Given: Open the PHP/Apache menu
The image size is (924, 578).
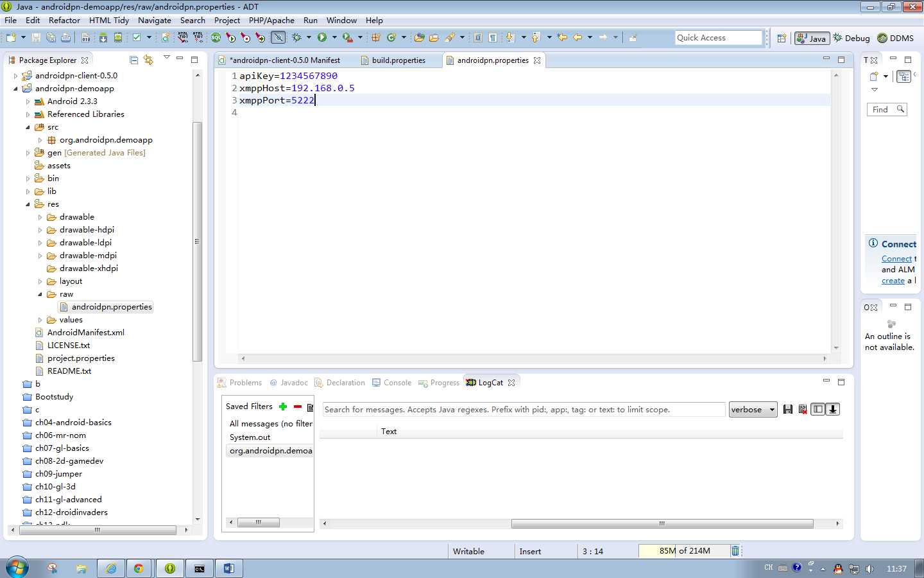Looking at the screenshot, I should click(x=271, y=21).
